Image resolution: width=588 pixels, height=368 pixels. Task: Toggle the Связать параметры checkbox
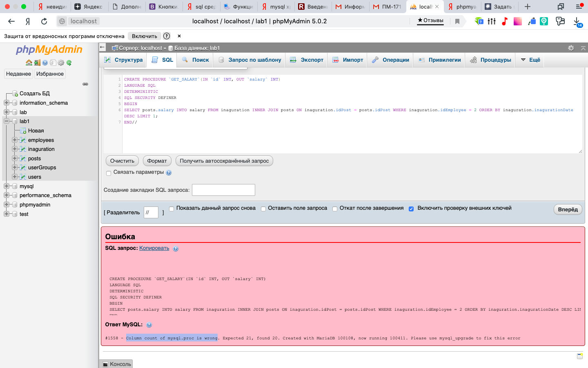point(109,173)
